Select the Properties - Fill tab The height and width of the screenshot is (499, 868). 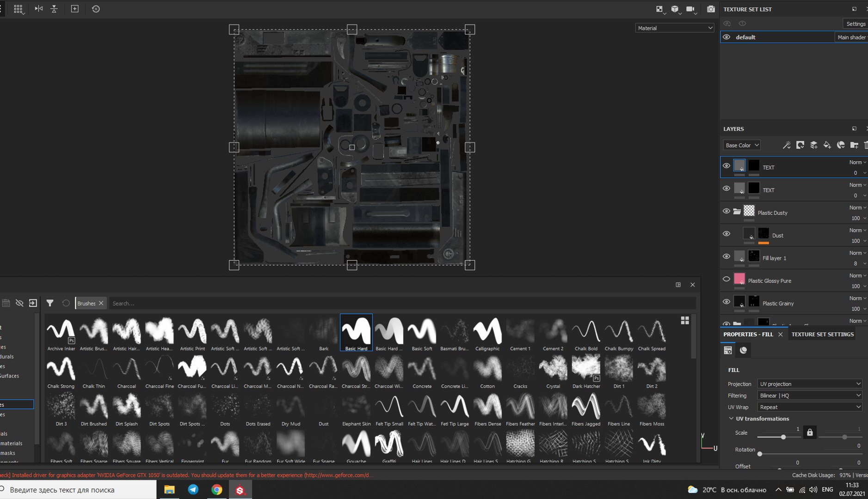[x=748, y=334]
